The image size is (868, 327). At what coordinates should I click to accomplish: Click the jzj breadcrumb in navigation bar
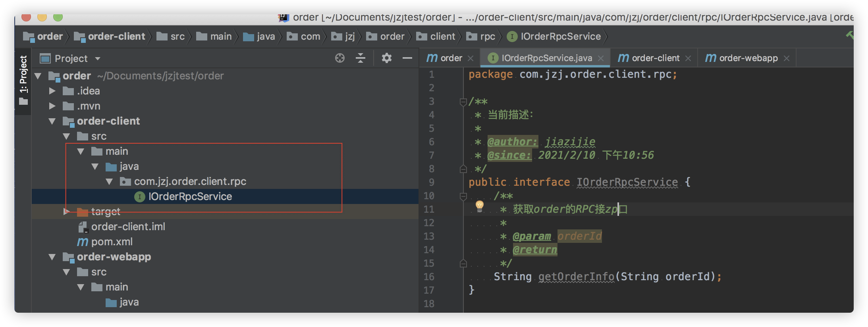coord(343,37)
